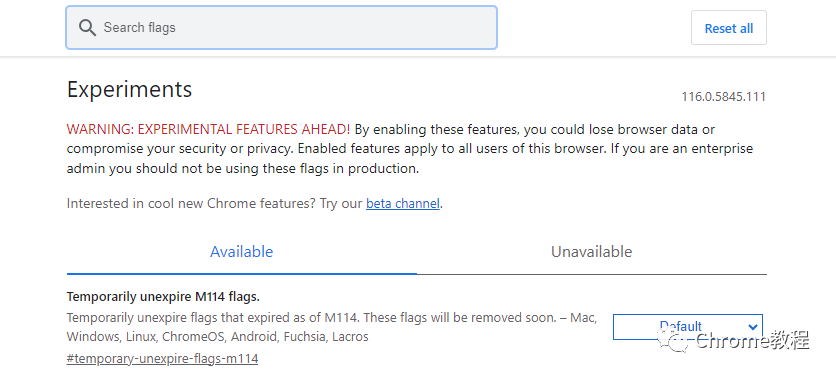
Task: Focus the Search flags input field
Action: (282, 28)
